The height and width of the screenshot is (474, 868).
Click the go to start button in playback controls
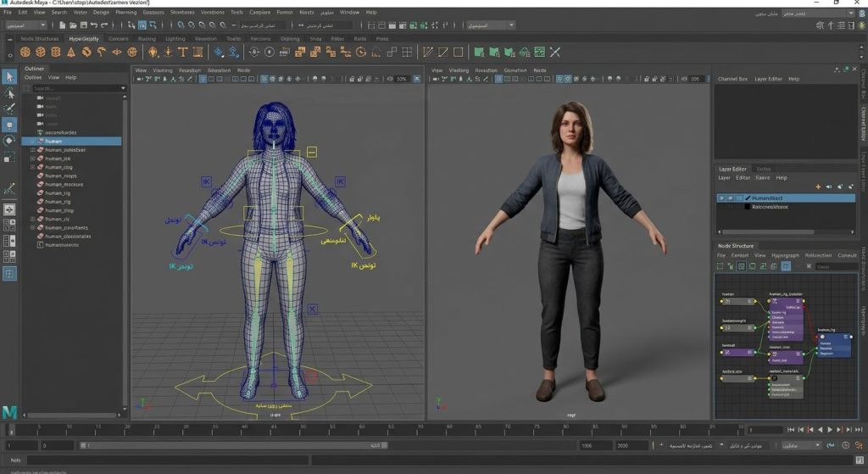(791, 430)
